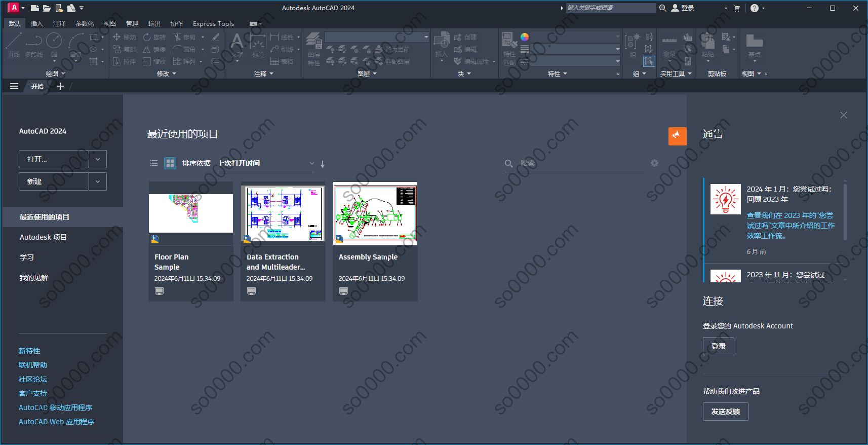Toggle the group selection button in 组 panel
868x445 pixels.
pyautogui.click(x=649, y=61)
